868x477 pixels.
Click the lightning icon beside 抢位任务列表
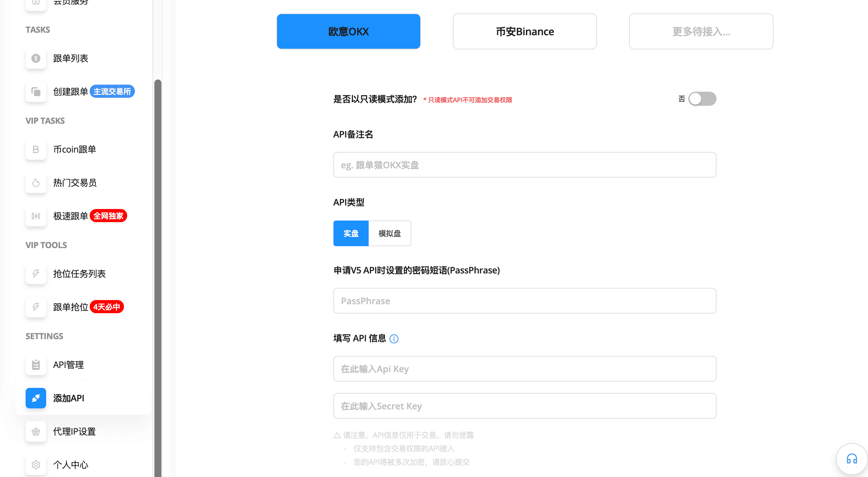pos(36,273)
